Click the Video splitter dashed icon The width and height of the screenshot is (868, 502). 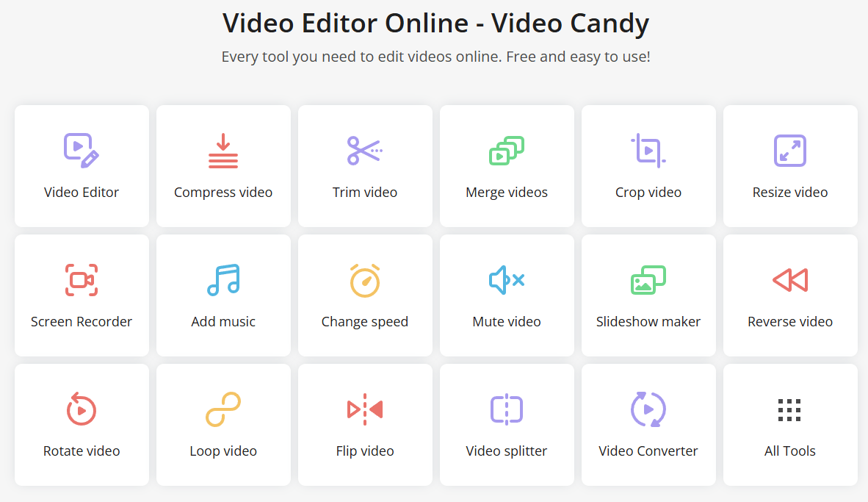pyautogui.click(x=507, y=409)
